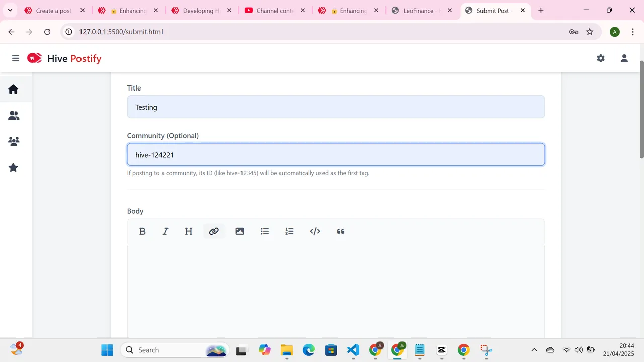The width and height of the screenshot is (644, 362).
Task: Click the page vertical scrollbar
Action: [x=641, y=110]
